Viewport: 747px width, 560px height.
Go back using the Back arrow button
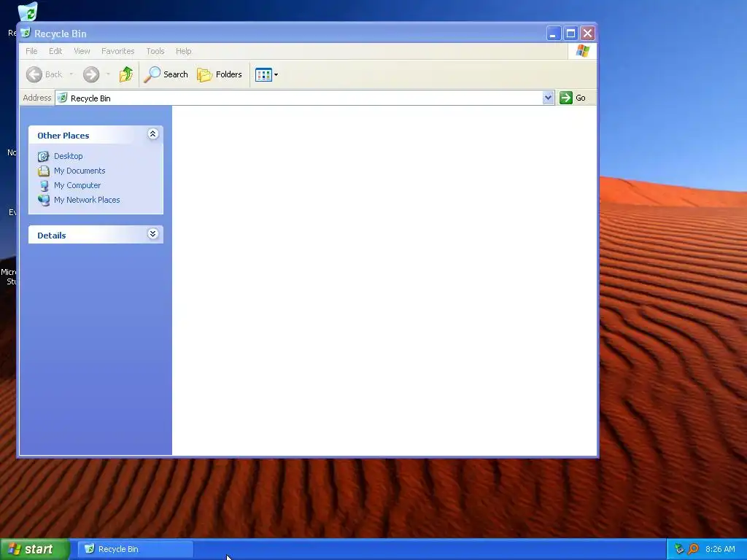44,74
